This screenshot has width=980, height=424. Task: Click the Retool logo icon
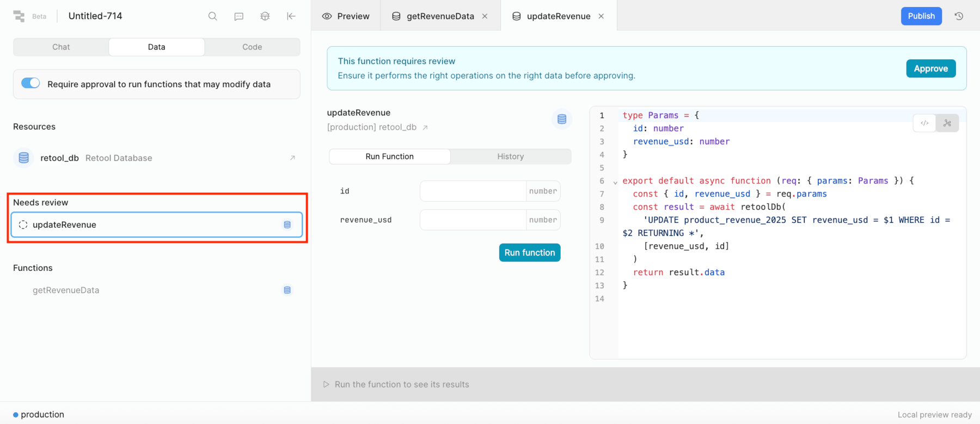click(x=19, y=16)
